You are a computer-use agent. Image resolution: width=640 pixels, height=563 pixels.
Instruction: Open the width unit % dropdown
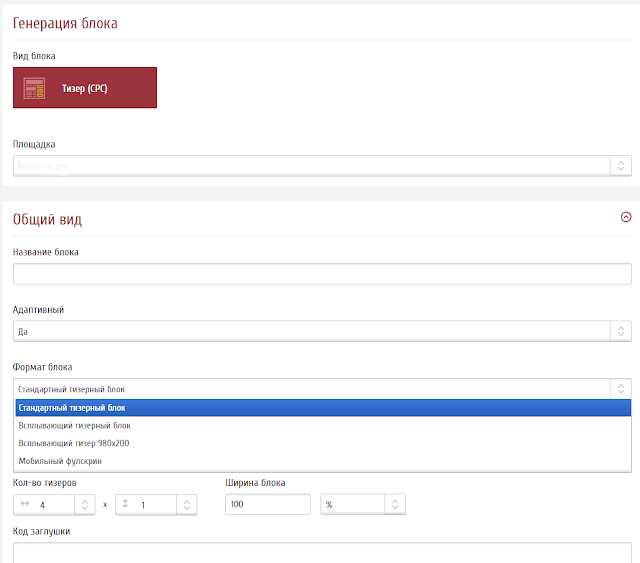click(x=363, y=504)
